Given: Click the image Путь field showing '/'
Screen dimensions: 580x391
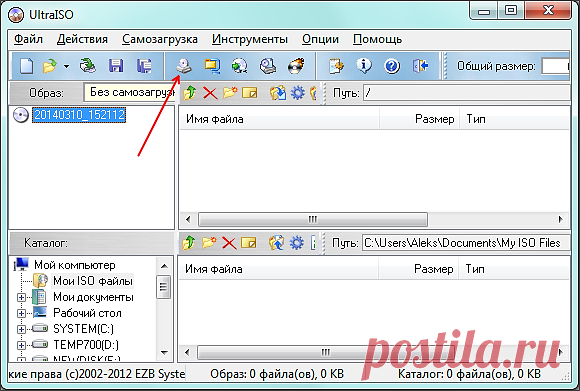Looking at the screenshot, I should (x=467, y=92).
